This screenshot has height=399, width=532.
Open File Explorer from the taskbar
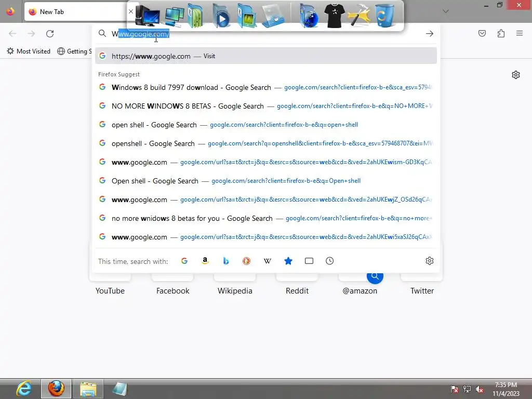point(88,389)
